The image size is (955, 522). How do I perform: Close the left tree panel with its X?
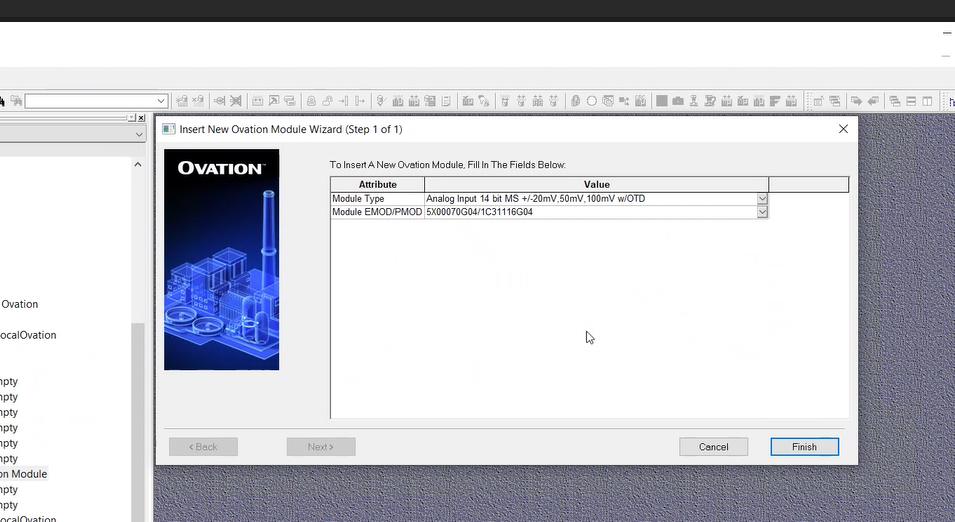tap(141, 118)
